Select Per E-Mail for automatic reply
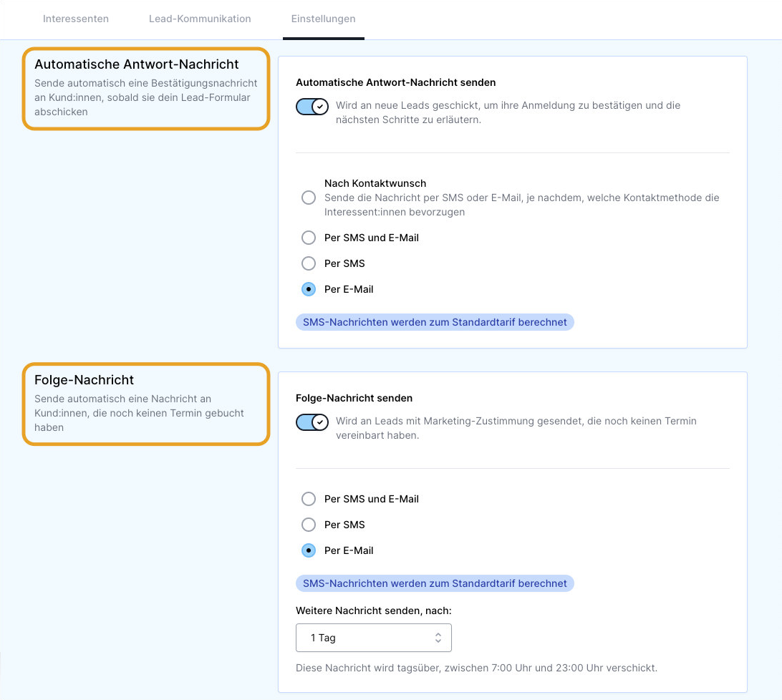Screen dimensions: 782x700 pos(309,289)
